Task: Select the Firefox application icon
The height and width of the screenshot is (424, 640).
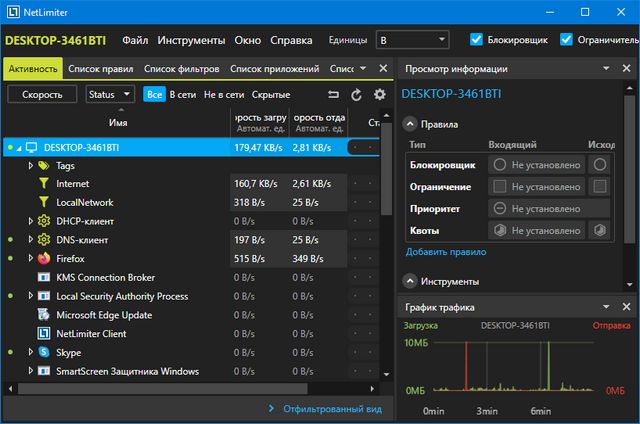Action: (x=43, y=258)
